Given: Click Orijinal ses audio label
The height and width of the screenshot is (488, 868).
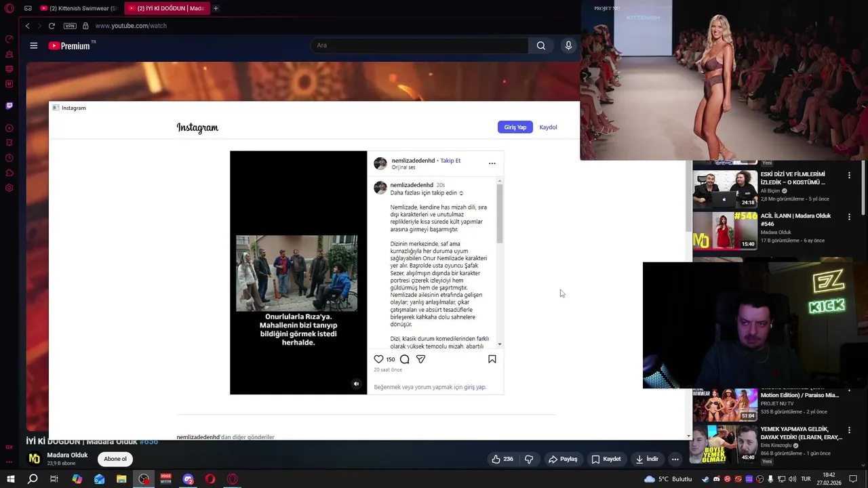Looking at the screenshot, I should [403, 167].
